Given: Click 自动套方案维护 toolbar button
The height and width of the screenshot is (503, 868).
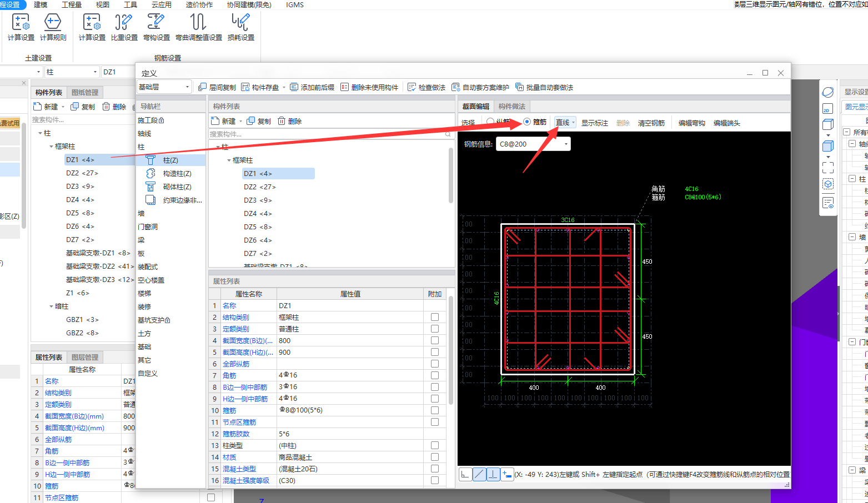Looking at the screenshot, I should click(480, 87).
